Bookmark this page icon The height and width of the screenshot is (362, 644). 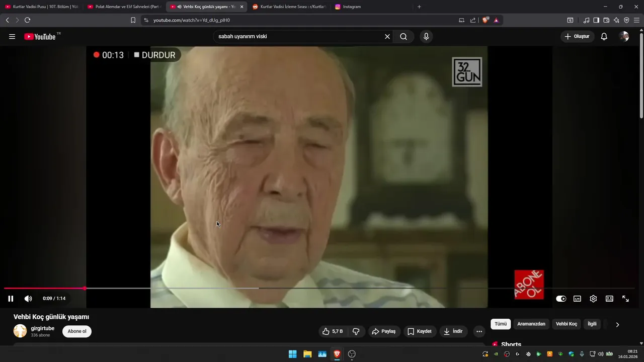[133, 20]
